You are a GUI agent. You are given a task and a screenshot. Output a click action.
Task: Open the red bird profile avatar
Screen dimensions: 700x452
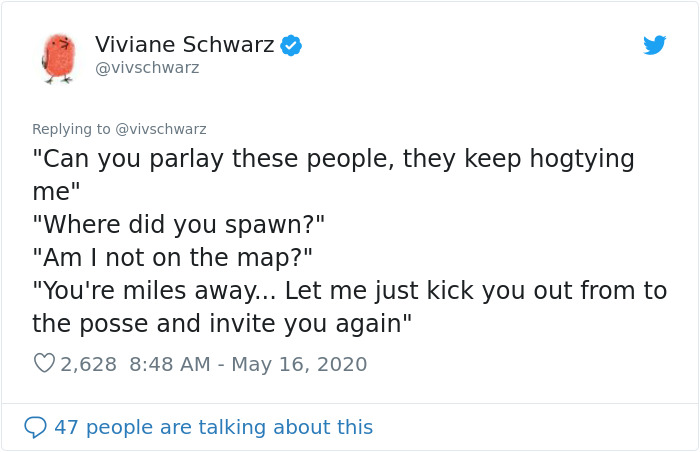click(58, 59)
